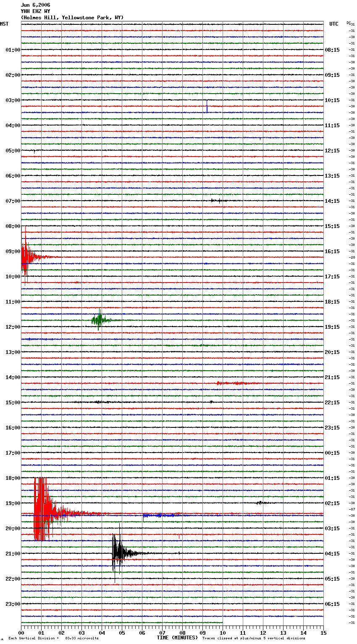Select the 12:00 MST time label
Screen dimensions: 357x644
pyautogui.click(x=13, y=327)
